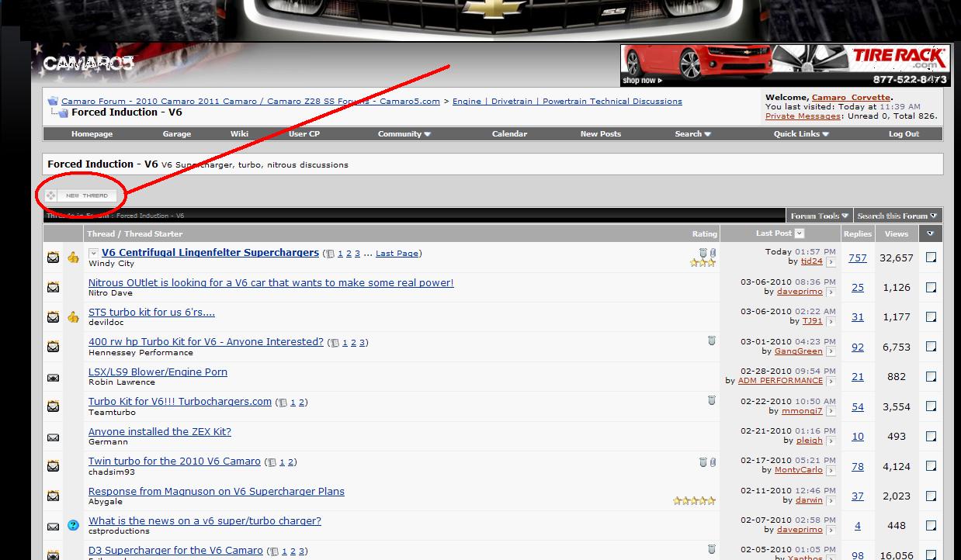Click the question mark icon on cstproductions' thread
961x560 pixels.
[73, 525]
